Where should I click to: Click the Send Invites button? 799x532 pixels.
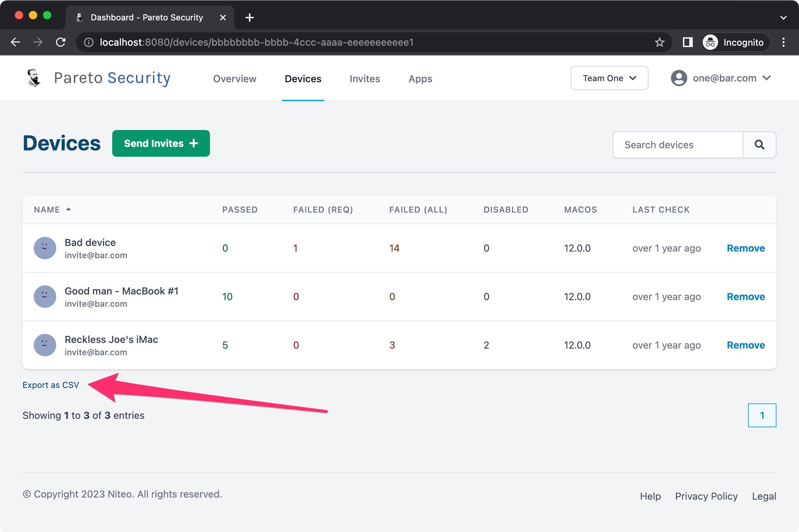[161, 143]
